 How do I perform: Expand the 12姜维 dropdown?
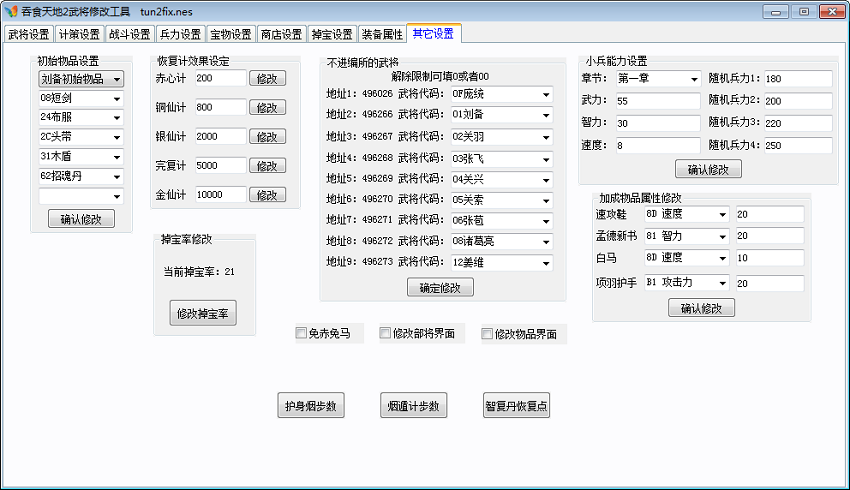pos(502,263)
